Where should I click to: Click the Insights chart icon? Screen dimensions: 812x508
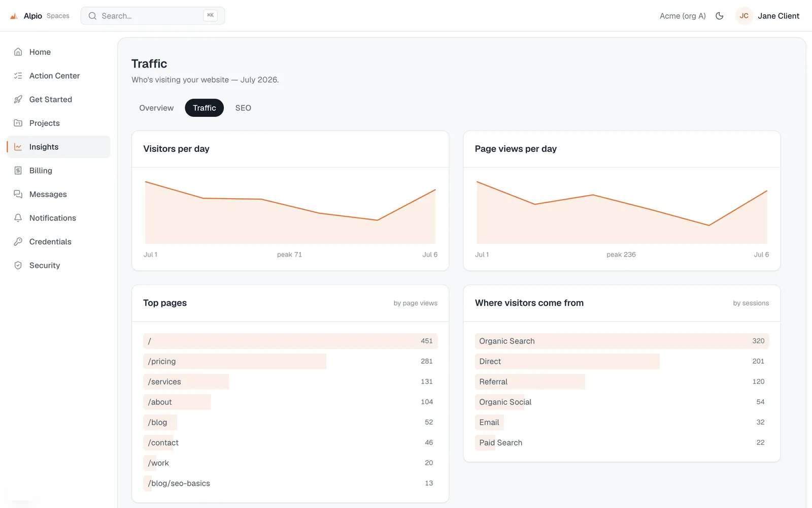point(18,147)
